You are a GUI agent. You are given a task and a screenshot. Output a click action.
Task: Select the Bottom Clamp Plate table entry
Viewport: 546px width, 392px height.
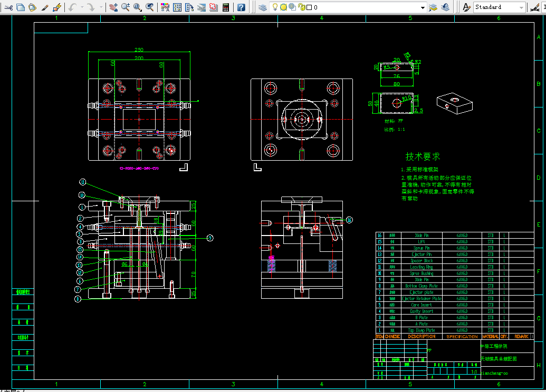(422, 286)
